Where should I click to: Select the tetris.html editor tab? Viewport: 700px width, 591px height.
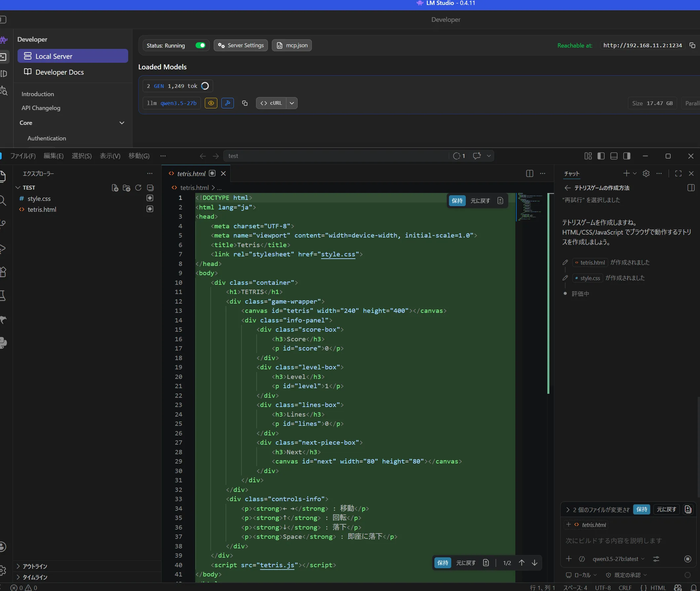tap(191, 173)
